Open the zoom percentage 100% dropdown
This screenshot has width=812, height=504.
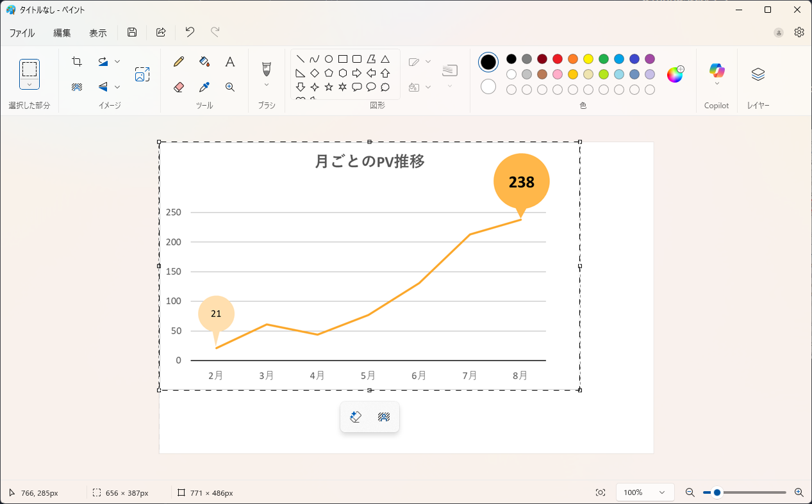click(645, 492)
